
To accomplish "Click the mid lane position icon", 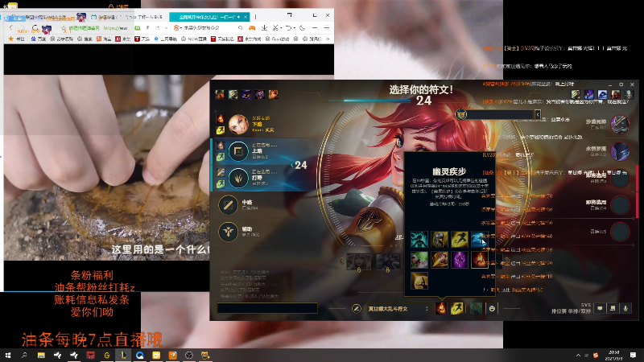I will [228, 205].
